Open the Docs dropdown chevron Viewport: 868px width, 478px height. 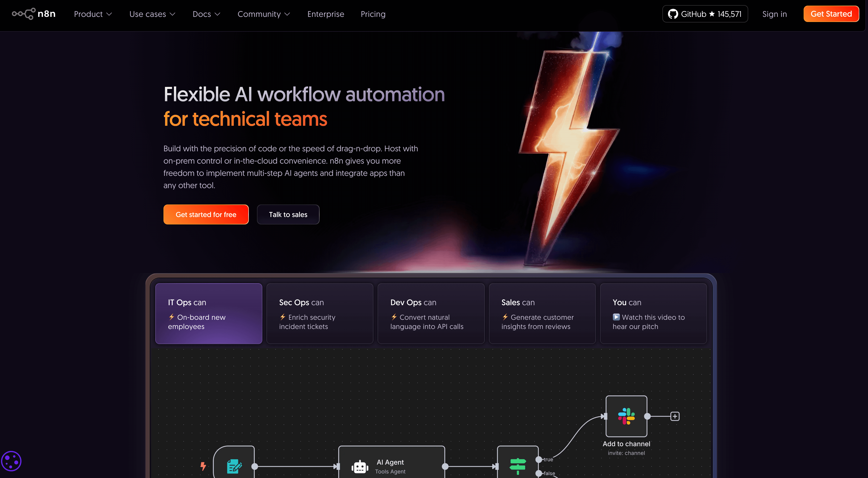point(217,14)
